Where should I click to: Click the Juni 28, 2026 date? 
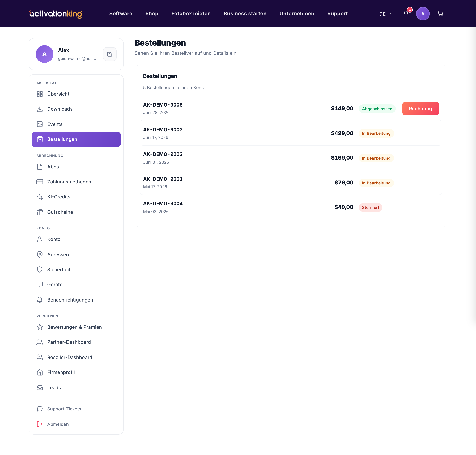[x=156, y=112]
